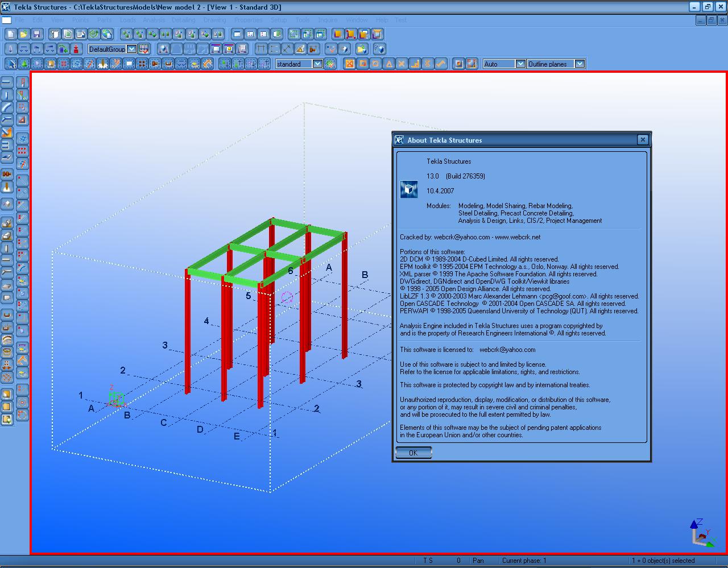Toggle snap to perpendicular points icon
The width and height of the screenshot is (728, 568).
pos(415,64)
